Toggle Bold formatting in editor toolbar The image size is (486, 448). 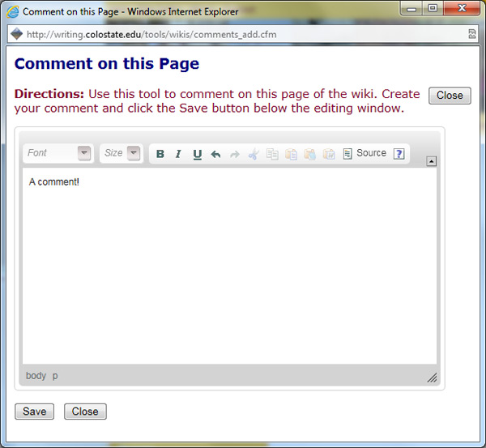point(160,154)
